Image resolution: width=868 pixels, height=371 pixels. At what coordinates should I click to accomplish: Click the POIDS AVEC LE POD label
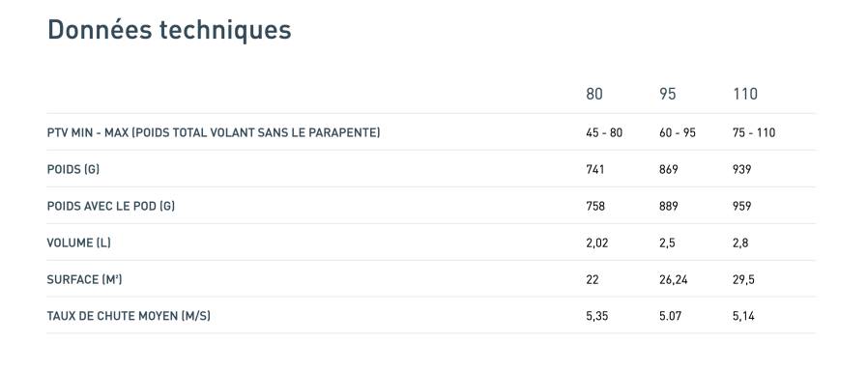(111, 206)
